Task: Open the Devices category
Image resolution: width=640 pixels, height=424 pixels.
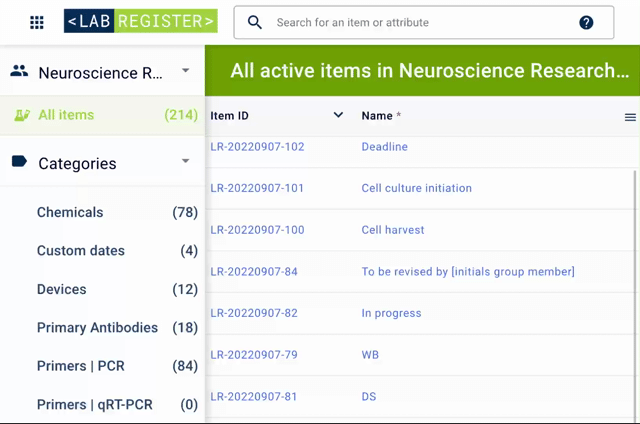Action: pyautogui.click(x=117, y=289)
